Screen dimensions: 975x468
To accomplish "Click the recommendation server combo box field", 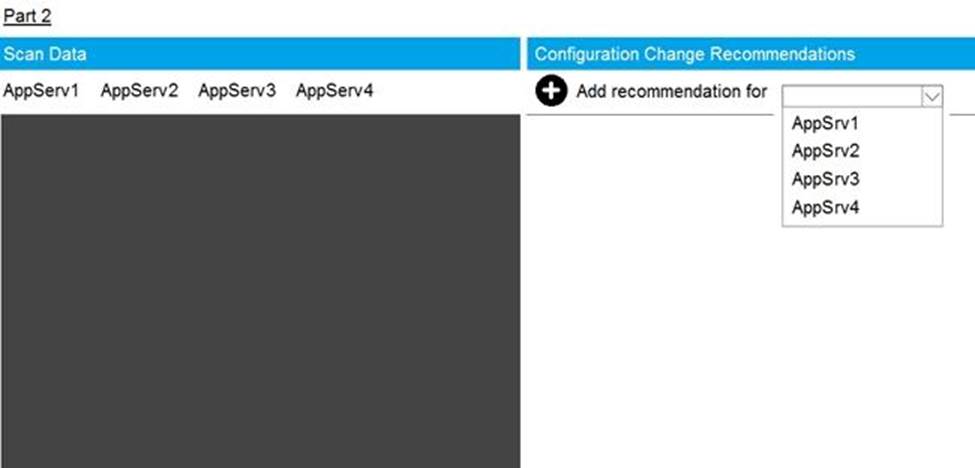I will [851, 96].
